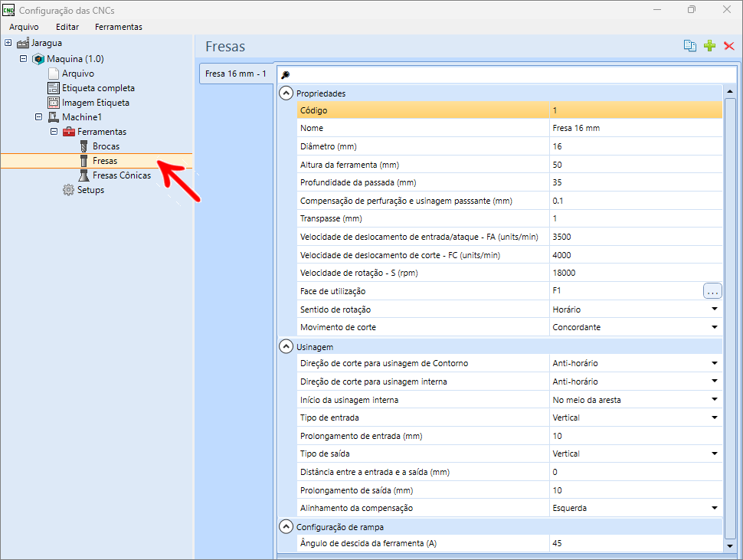Click the Profundidade da passada value field

636,182
